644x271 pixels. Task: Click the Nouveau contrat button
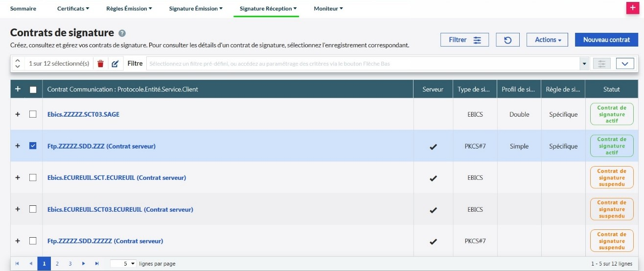click(606, 40)
